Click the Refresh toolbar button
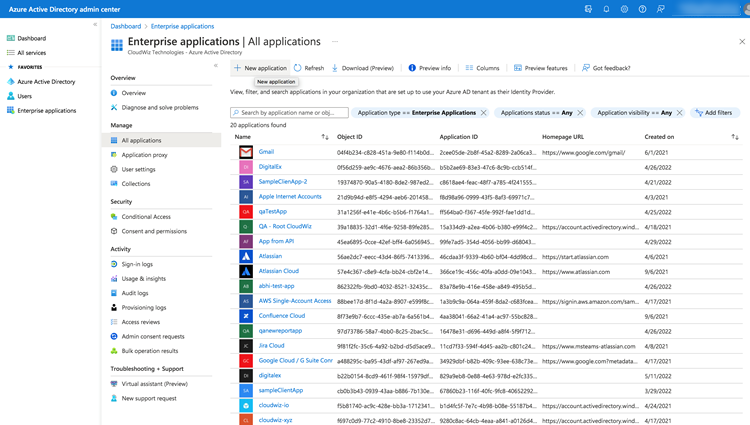Screen dimensions: 750x425 pos(309,68)
